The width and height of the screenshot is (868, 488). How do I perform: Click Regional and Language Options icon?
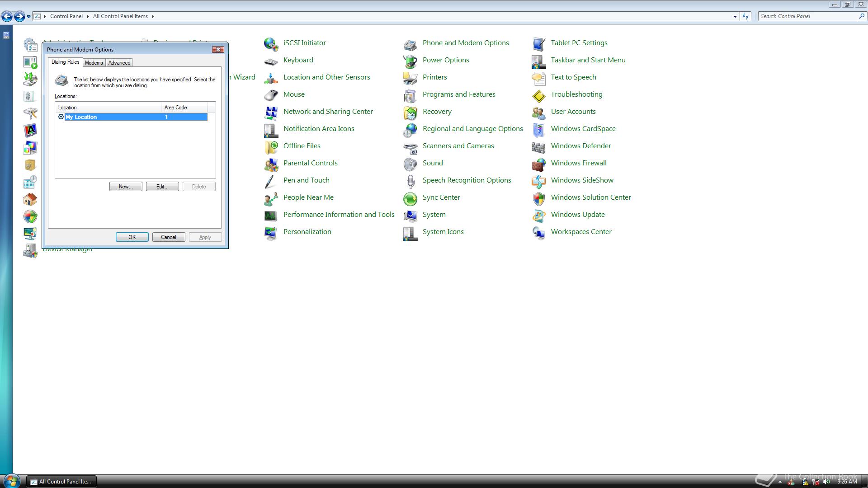coord(410,129)
